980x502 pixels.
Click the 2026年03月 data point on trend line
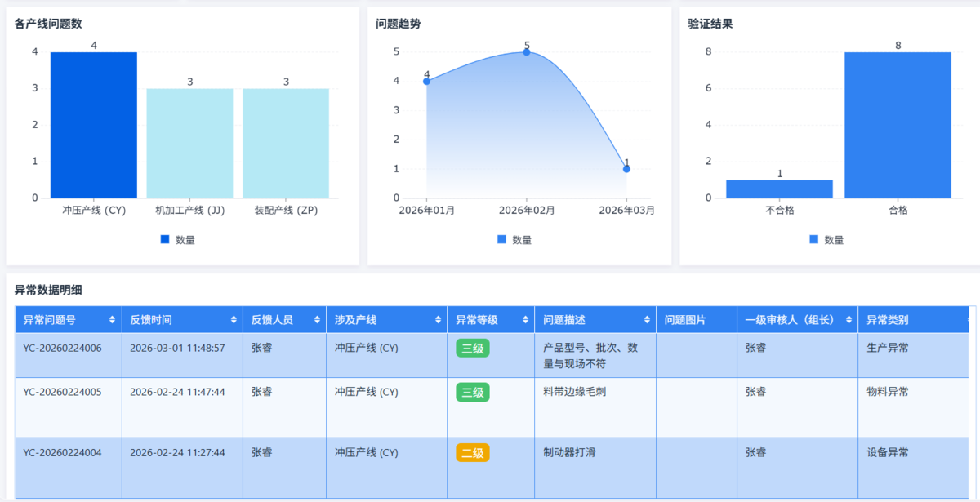[x=626, y=169]
